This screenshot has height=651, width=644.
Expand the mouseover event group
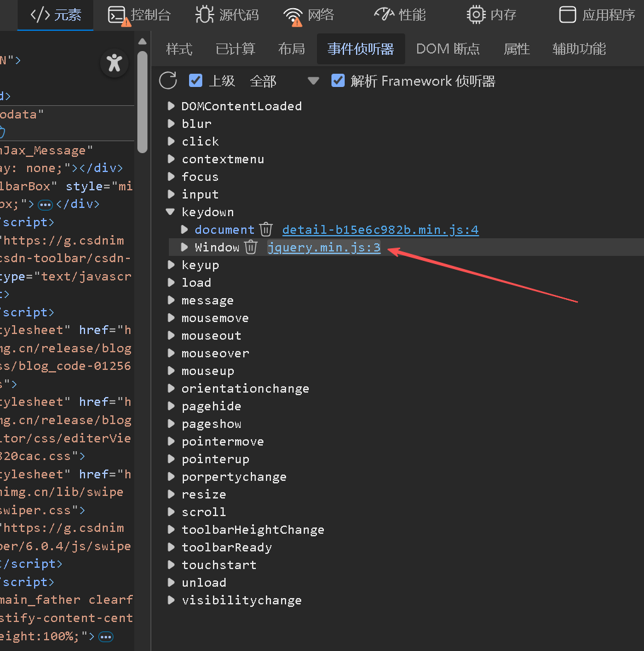click(171, 353)
